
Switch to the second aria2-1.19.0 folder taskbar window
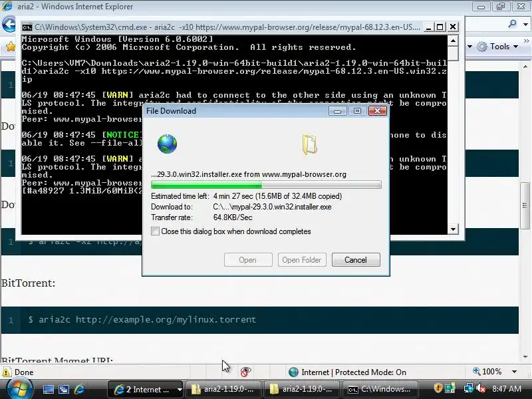[x=301, y=389]
